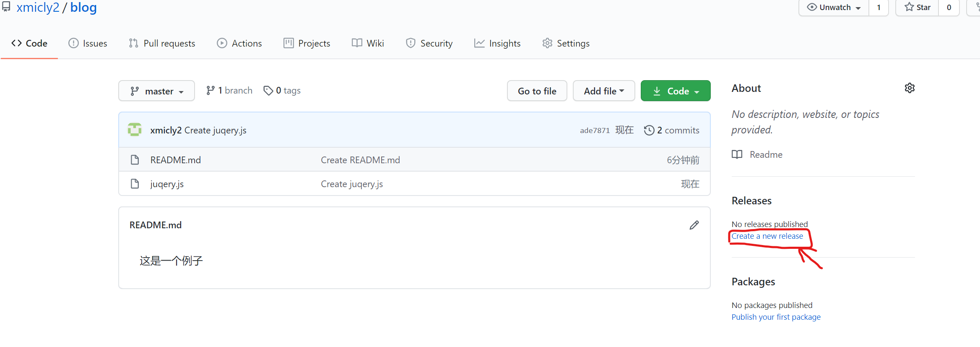
Task: Open the Issues tab
Action: coord(88,43)
